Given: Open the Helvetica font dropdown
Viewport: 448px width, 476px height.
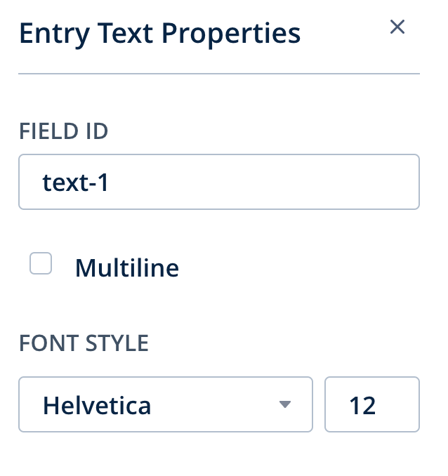Looking at the screenshot, I should pos(165,404).
